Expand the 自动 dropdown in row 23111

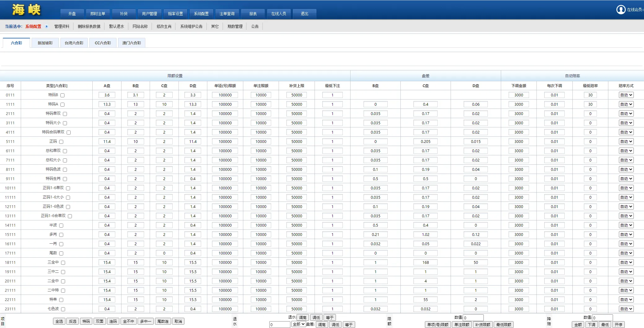[x=626, y=309]
